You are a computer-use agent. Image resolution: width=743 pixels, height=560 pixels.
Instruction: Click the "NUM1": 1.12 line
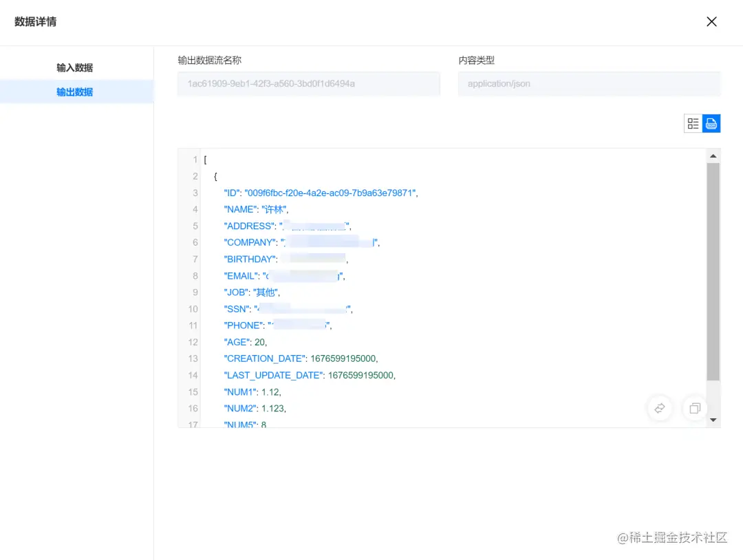coord(252,392)
